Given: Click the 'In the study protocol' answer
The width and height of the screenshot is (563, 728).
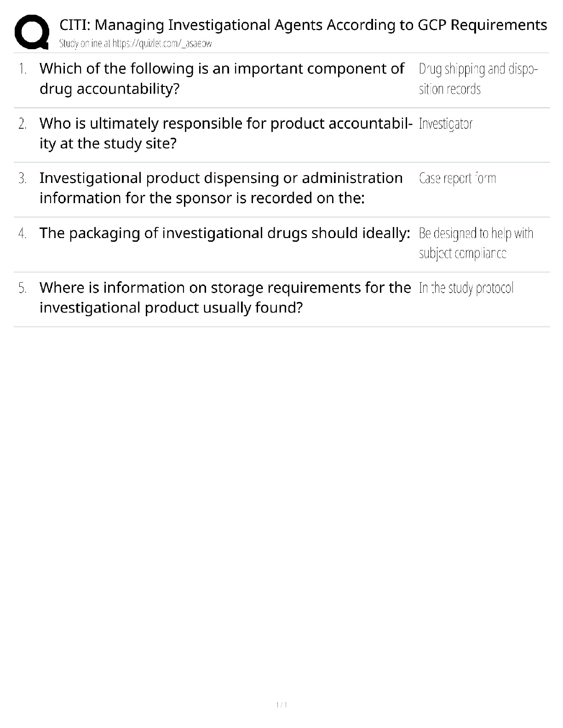Looking at the screenshot, I should click(466, 288).
